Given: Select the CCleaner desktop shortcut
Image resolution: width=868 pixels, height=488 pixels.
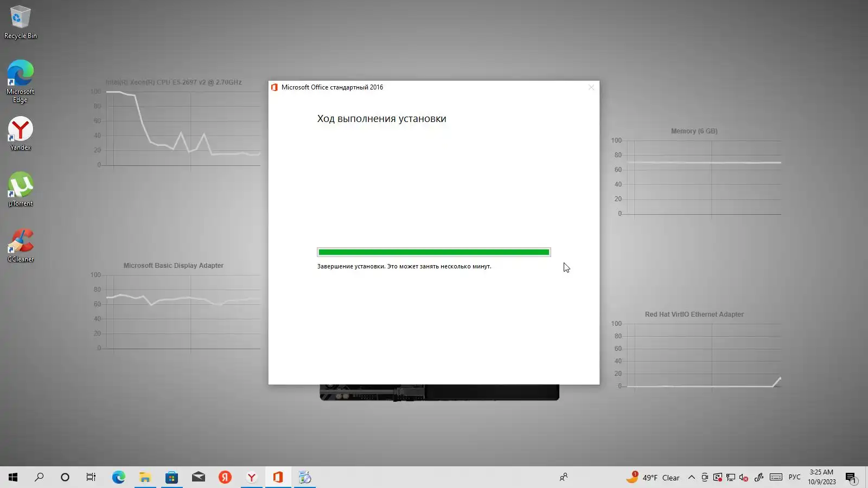Looking at the screenshot, I should [21, 246].
